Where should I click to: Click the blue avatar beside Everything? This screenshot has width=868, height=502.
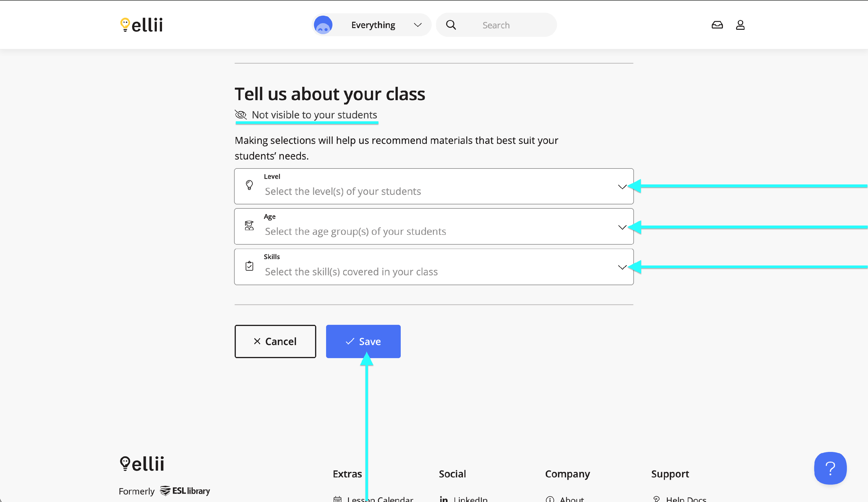point(323,25)
